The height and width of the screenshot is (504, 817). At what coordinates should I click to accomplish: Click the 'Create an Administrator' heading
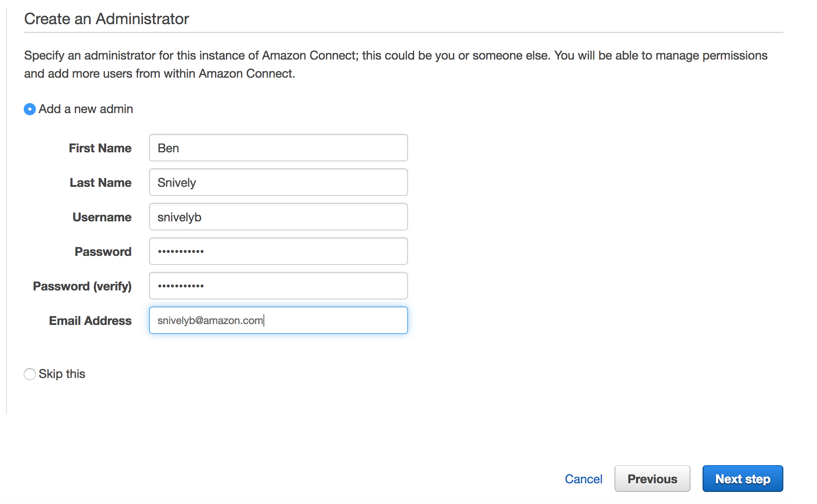107,19
